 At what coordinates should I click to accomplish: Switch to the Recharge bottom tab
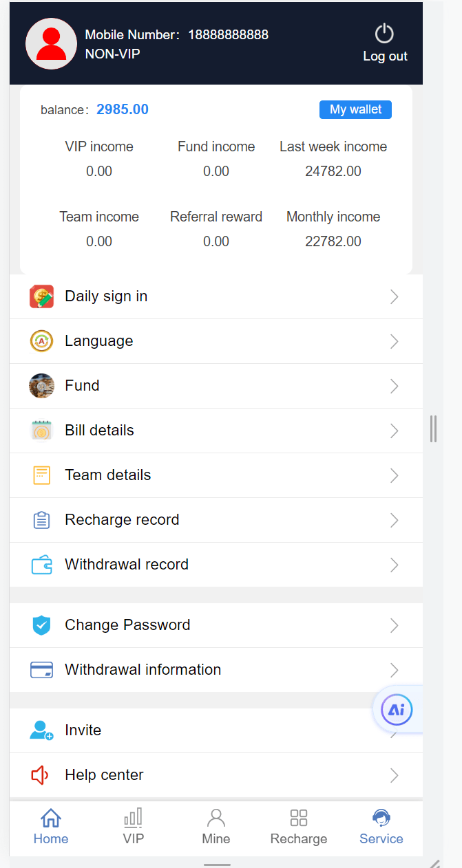[x=299, y=827]
